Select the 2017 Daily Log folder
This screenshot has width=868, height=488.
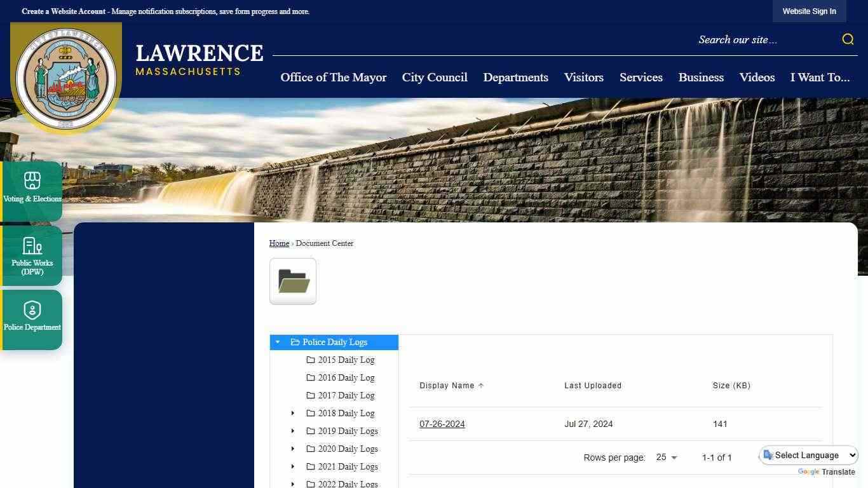(346, 395)
